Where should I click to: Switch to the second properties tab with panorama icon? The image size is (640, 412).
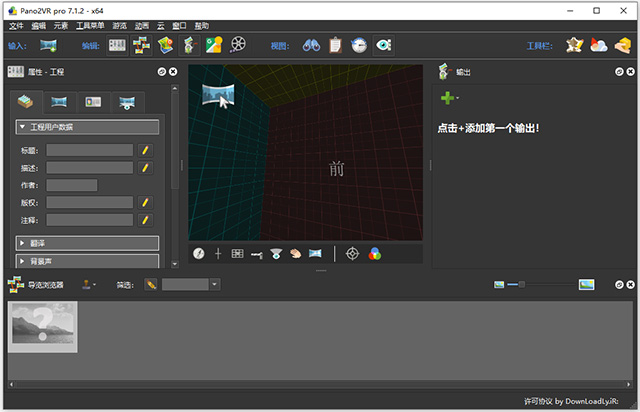[59, 102]
